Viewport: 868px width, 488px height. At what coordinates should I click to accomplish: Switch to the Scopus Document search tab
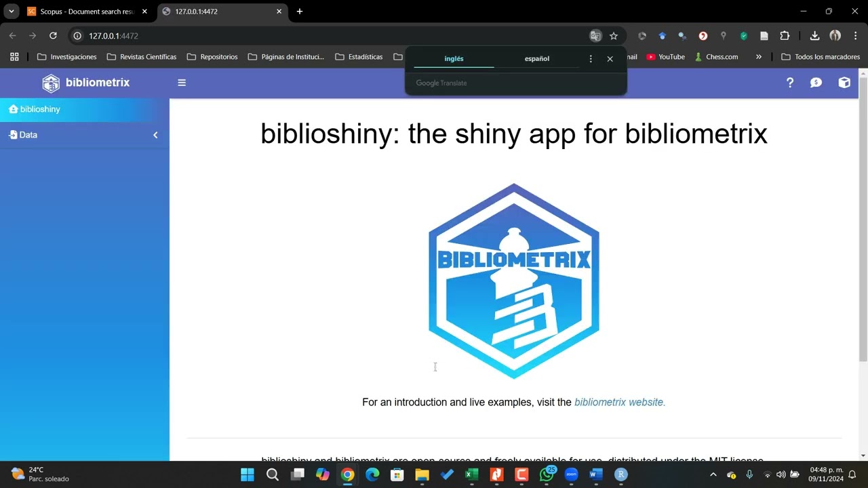coord(87,12)
